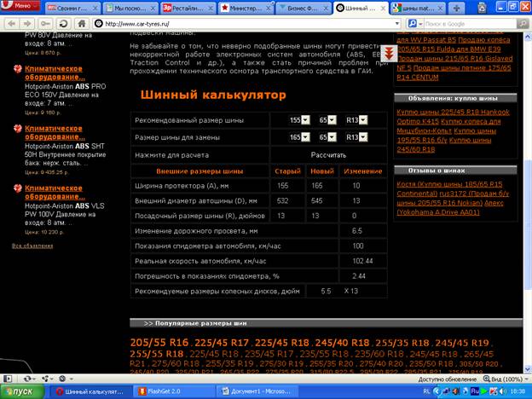Image resolution: width=532 pixels, height=399 pixels.
Task: Click the browser Back arrow
Action: click(x=10, y=23)
